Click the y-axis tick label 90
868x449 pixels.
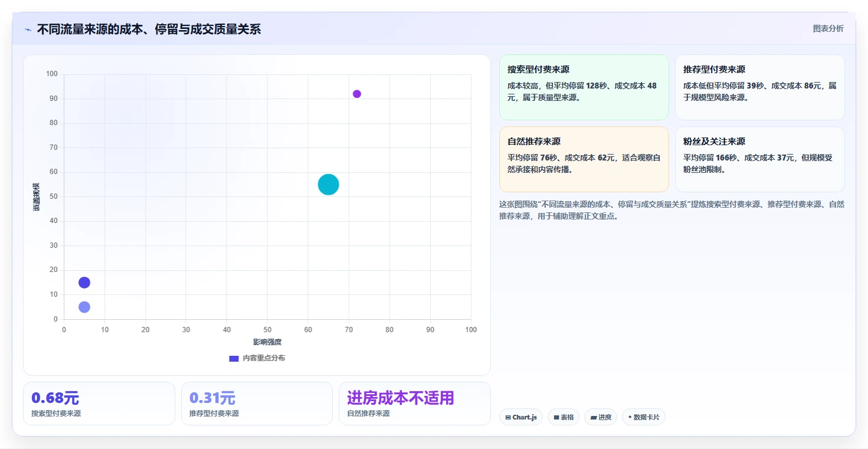pyautogui.click(x=54, y=99)
